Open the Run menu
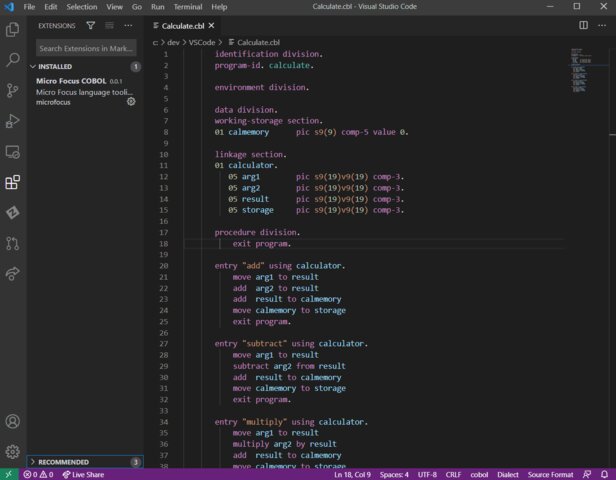The height and width of the screenshot is (480, 616). tap(158, 7)
